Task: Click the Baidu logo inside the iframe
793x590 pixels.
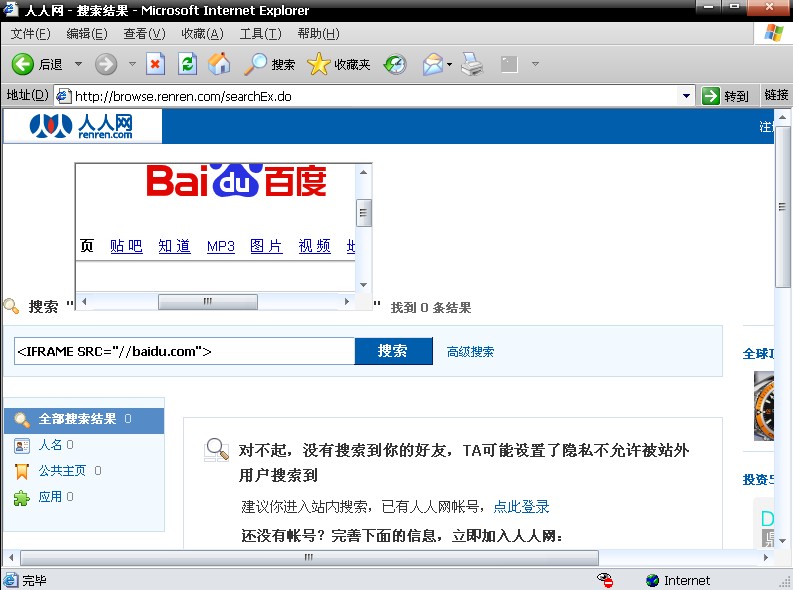Action: pyautogui.click(x=236, y=180)
